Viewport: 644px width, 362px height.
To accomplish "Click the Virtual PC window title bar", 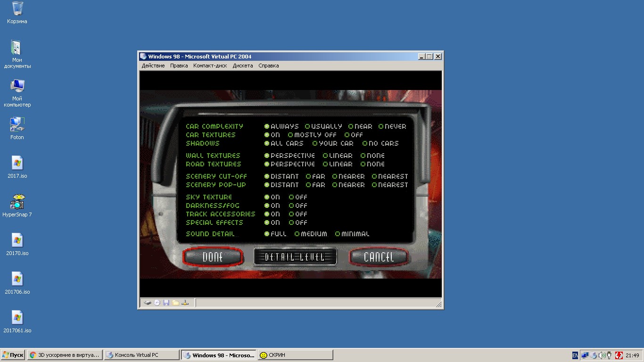I will [291, 56].
